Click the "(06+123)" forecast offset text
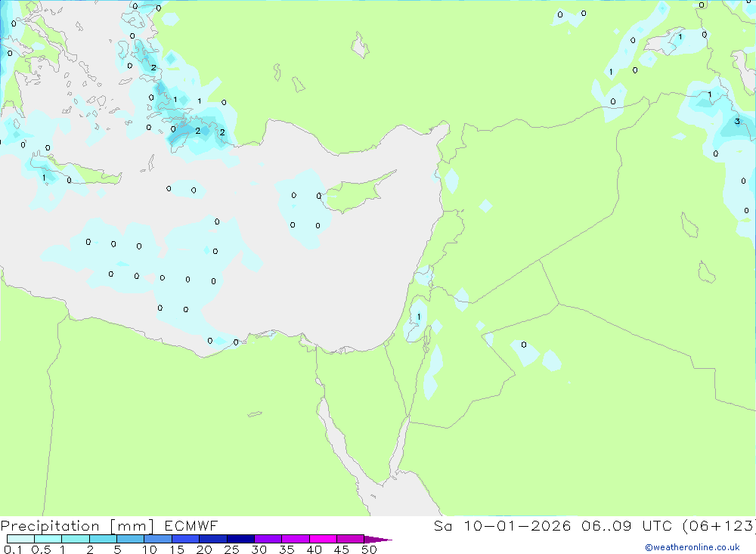Screen dimensions: 756x554 tap(720, 525)
